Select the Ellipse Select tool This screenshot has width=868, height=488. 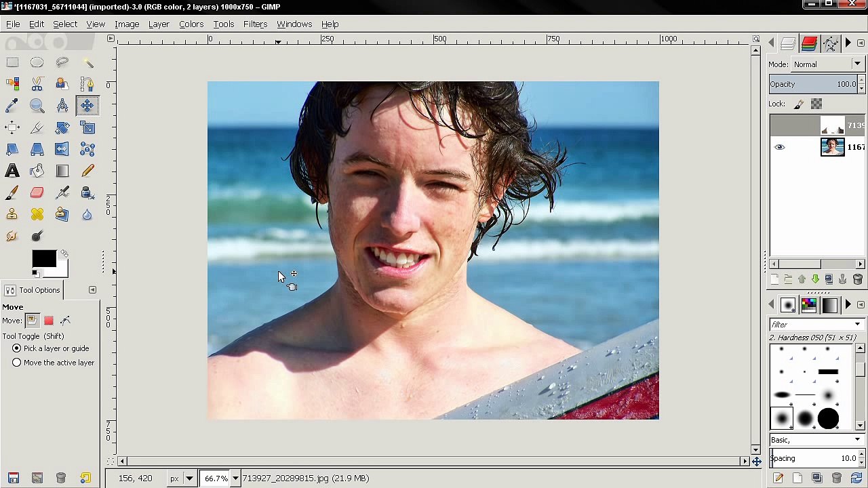tap(37, 62)
